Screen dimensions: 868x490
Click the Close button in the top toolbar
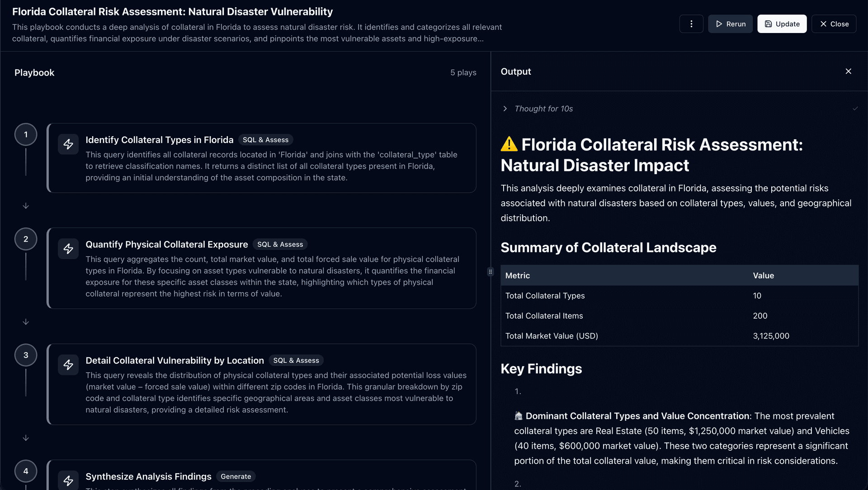834,24
